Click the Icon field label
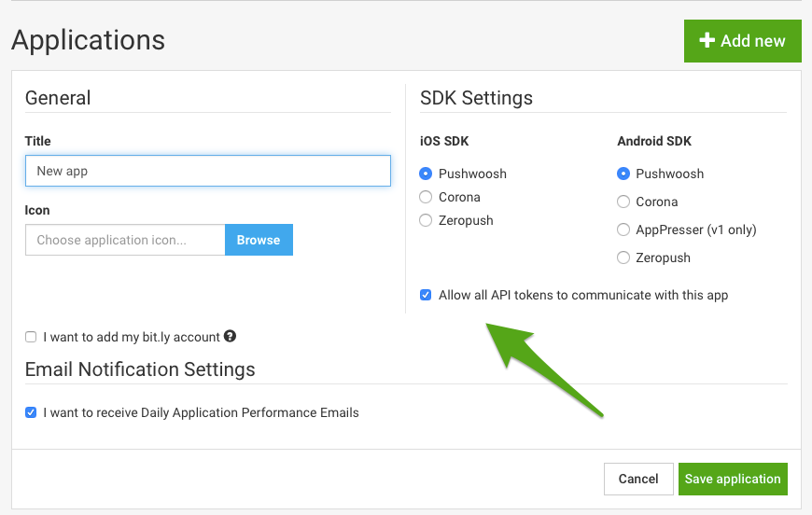This screenshot has height=515, width=812. coord(37,210)
